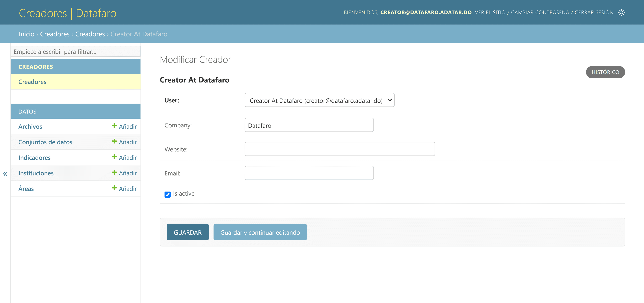Click the plus icon beside Áreas
The width and height of the screenshot is (644, 303).
coord(114,188)
